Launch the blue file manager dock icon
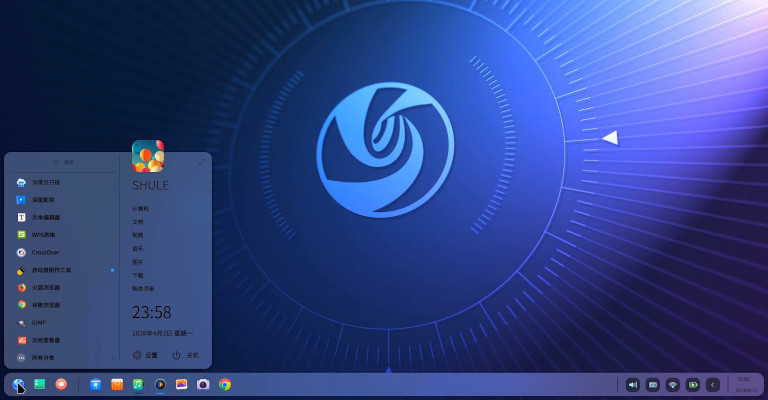768x400 pixels. pos(96,384)
